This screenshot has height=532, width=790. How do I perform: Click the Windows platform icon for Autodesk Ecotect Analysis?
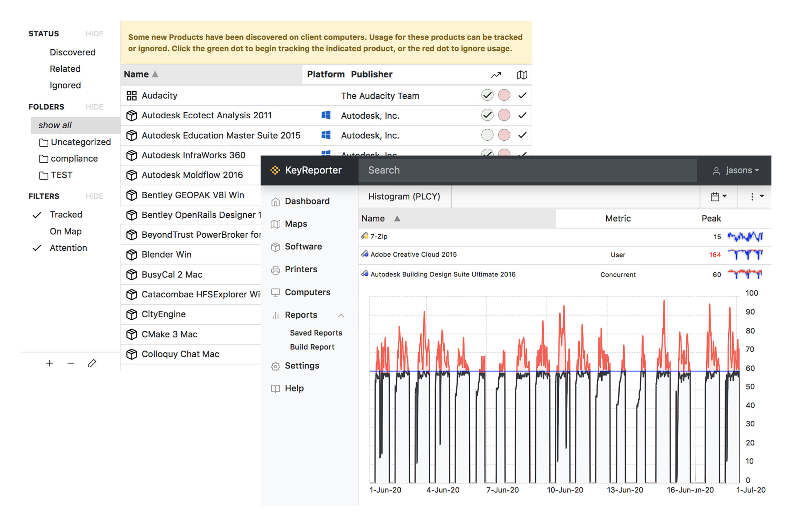(x=326, y=115)
